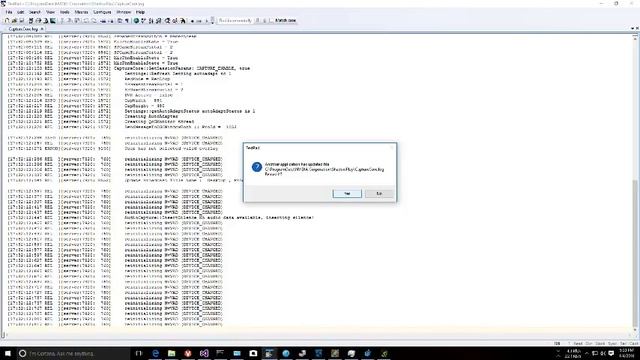Click the Find binoculars toolbar icon
The image size is (640, 360).
(x=182, y=20)
